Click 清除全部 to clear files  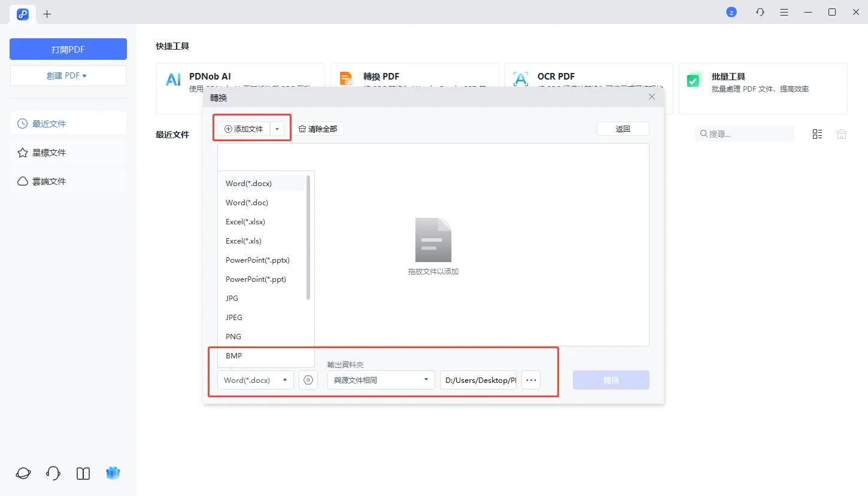(318, 129)
